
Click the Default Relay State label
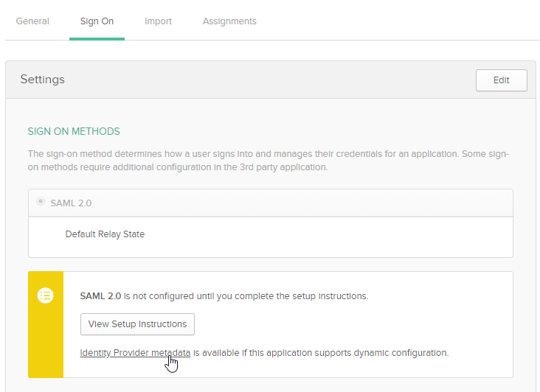105,234
